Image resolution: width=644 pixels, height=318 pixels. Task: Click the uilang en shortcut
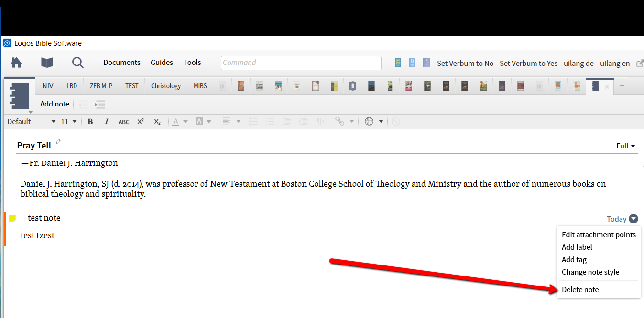615,63
